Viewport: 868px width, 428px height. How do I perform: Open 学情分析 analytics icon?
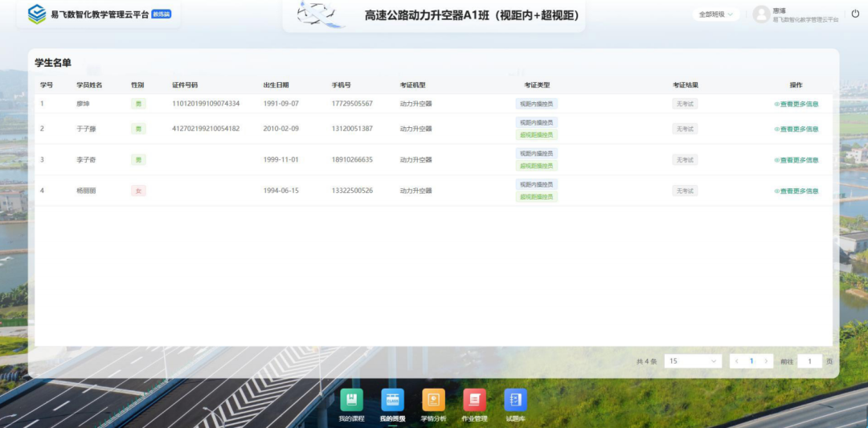pyautogui.click(x=433, y=400)
